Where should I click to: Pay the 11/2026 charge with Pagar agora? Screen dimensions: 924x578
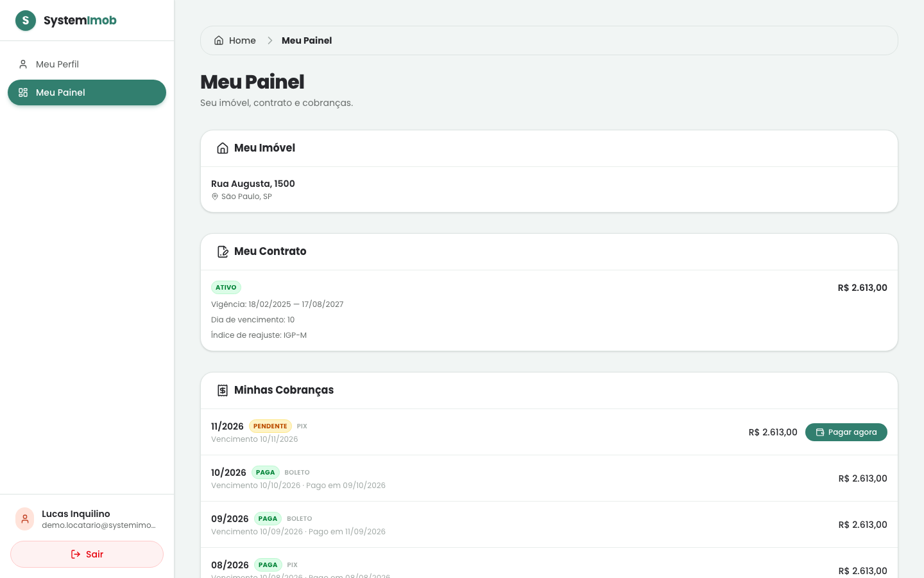(846, 432)
